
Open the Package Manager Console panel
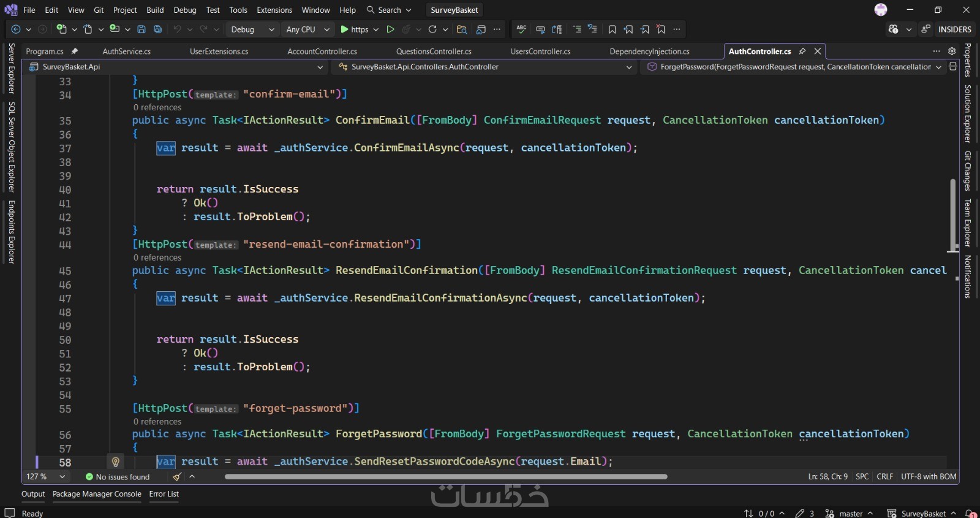tap(97, 493)
